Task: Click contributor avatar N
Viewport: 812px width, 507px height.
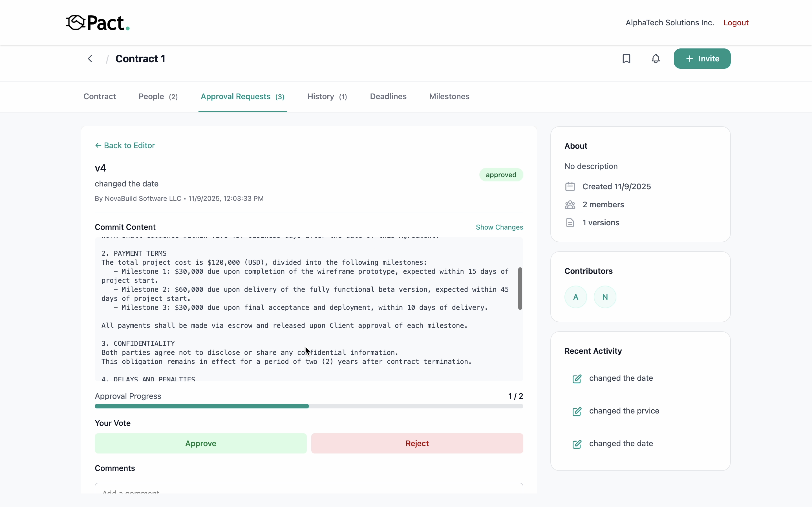Action: point(605,297)
